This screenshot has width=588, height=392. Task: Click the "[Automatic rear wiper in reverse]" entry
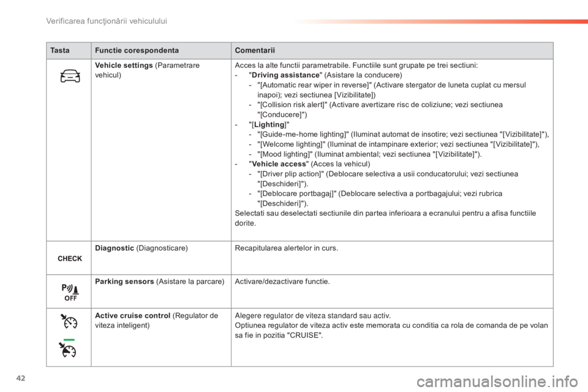tap(314, 85)
